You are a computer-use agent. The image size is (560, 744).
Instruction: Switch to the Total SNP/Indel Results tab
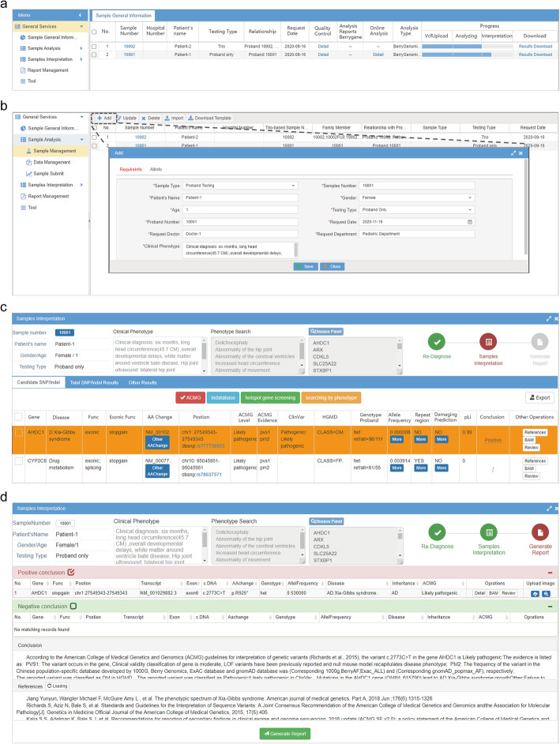tap(96, 382)
